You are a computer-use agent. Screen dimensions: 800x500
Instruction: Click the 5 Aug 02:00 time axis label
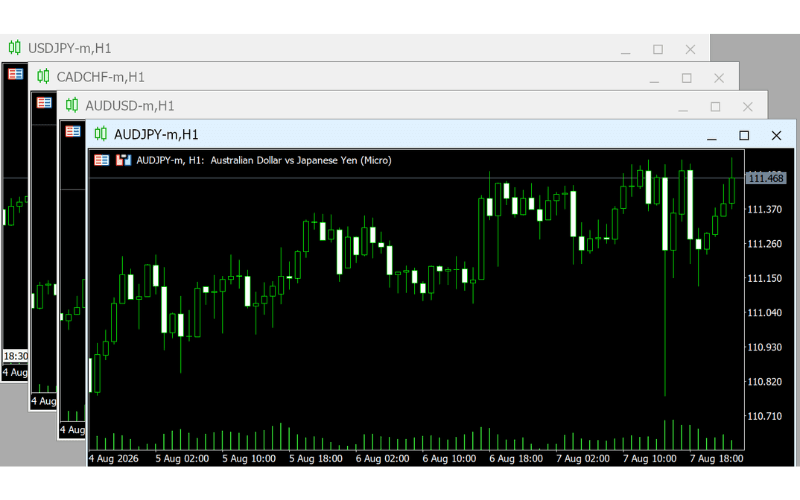pyautogui.click(x=182, y=459)
